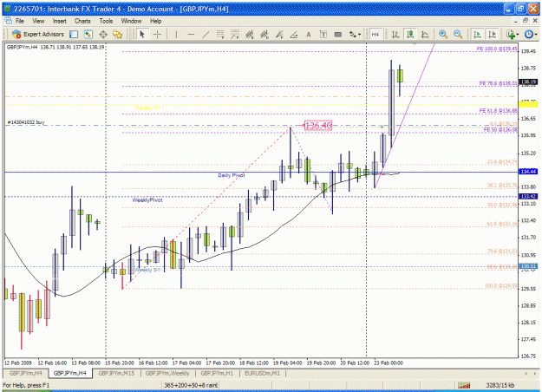Switch to the GBPJPYm,M15 chart tab

[x=116, y=373]
